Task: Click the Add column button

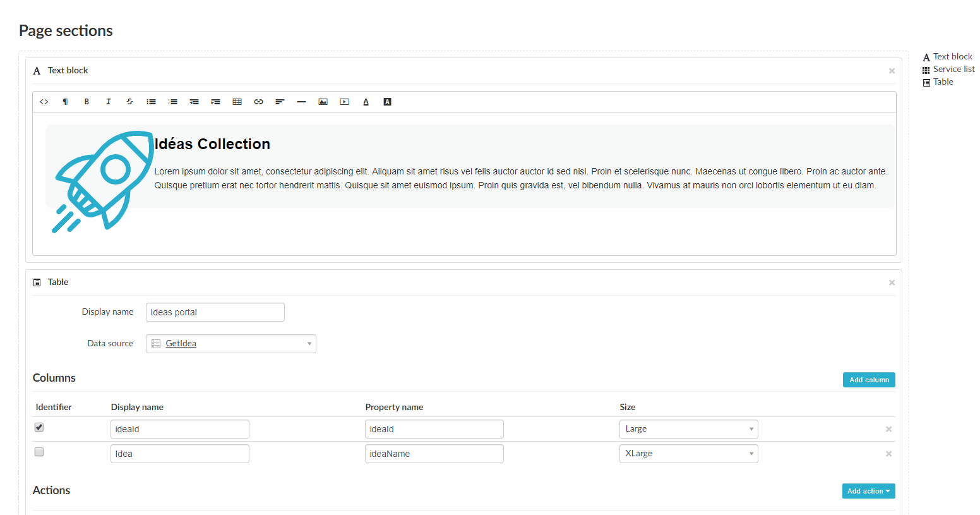Action: [x=868, y=380]
